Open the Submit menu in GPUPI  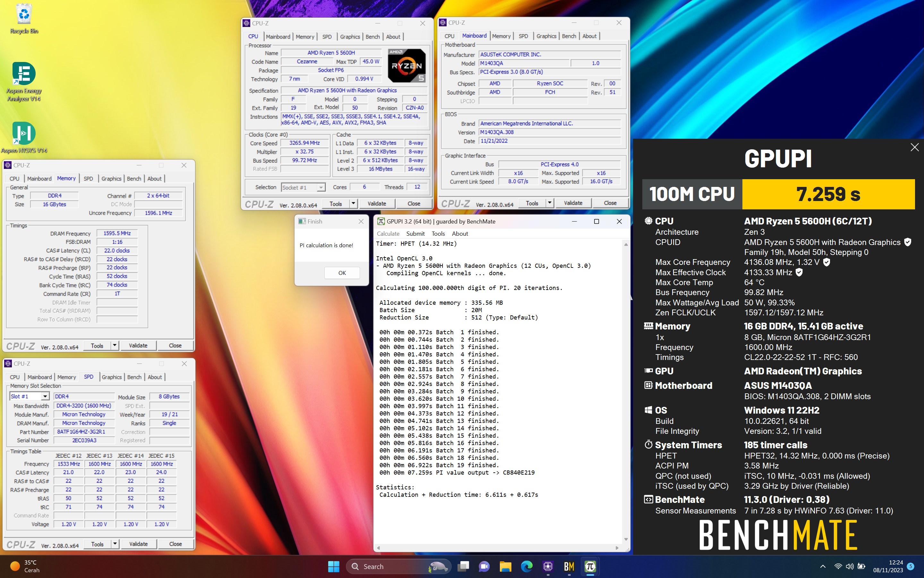pyautogui.click(x=415, y=233)
